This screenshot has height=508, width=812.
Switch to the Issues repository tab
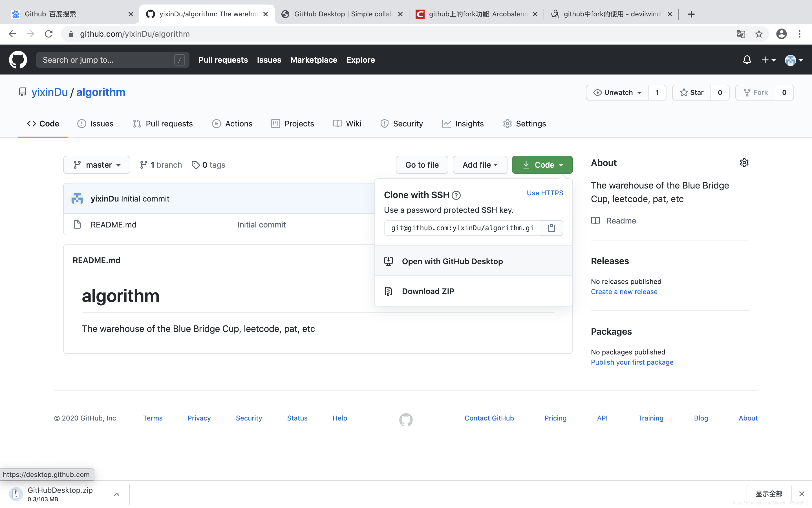(x=95, y=124)
